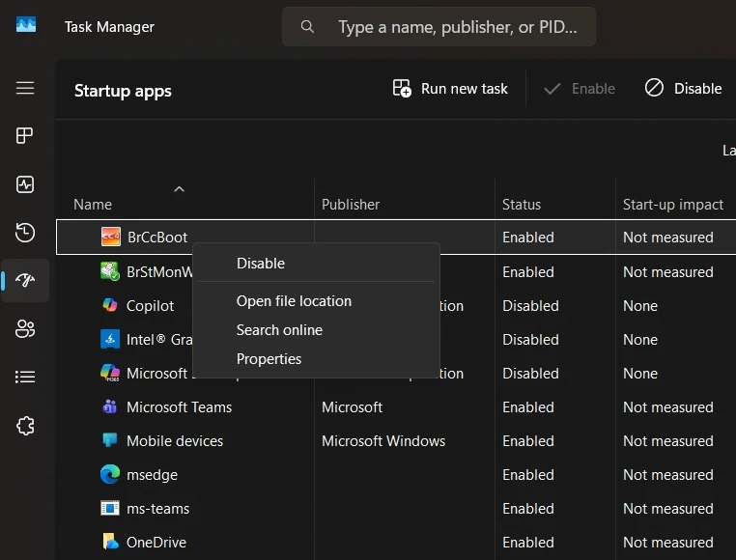736x560 pixels.
Task: Click the sort arrow above Name
Action: pyautogui.click(x=179, y=189)
